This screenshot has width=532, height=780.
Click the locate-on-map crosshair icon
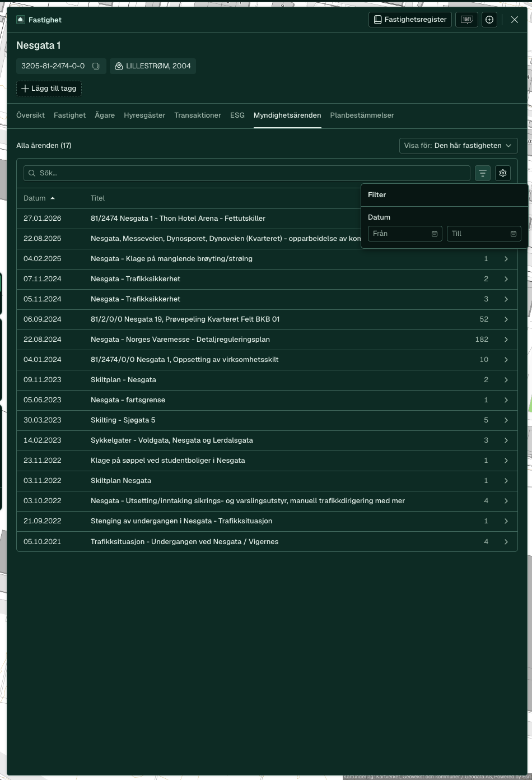489,20
